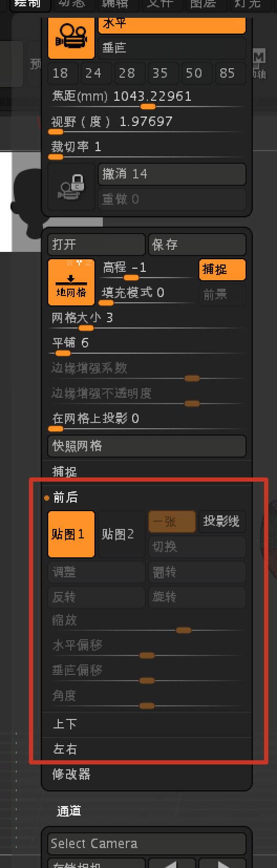The width and height of the screenshot is (277, 868).
Task: Select the 50 focal length preset
Action: click(x=194, y=73)
